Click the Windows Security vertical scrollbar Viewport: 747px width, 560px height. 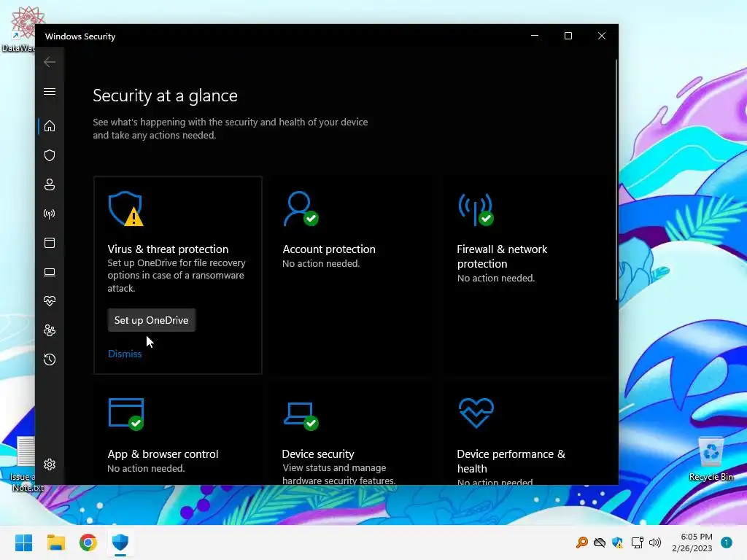coord(616,180)
